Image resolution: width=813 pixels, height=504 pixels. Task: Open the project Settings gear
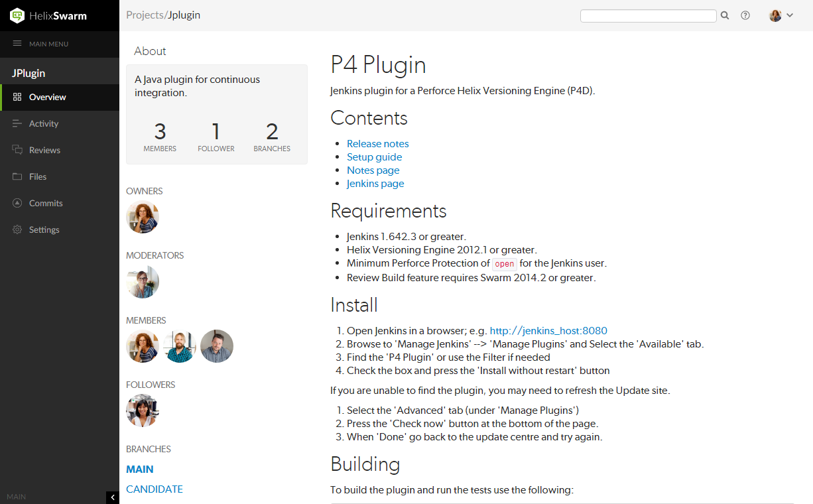(17, 229)
